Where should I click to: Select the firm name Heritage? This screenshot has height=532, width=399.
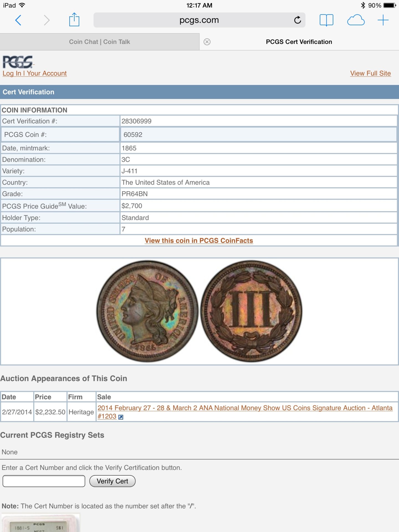click(x=81, y=412)
